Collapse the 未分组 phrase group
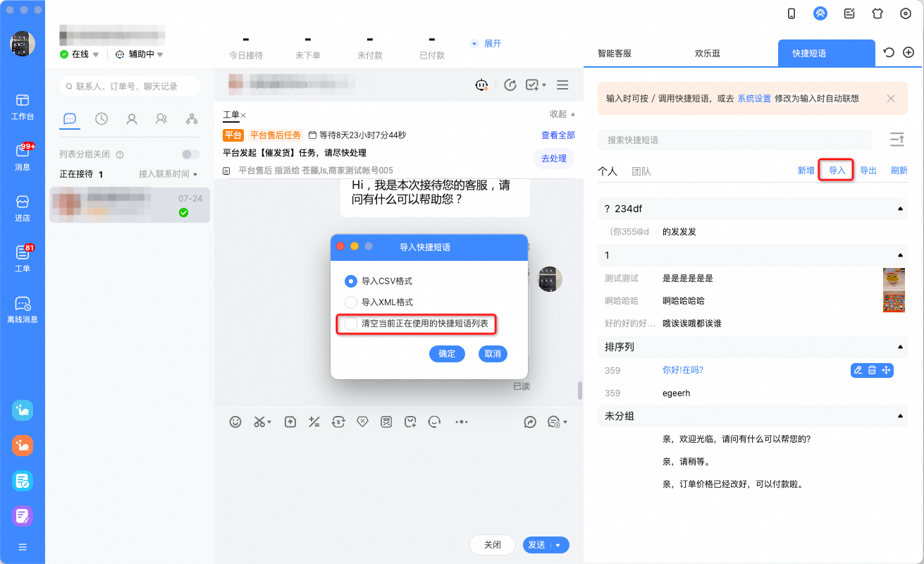 coord(900,416)
